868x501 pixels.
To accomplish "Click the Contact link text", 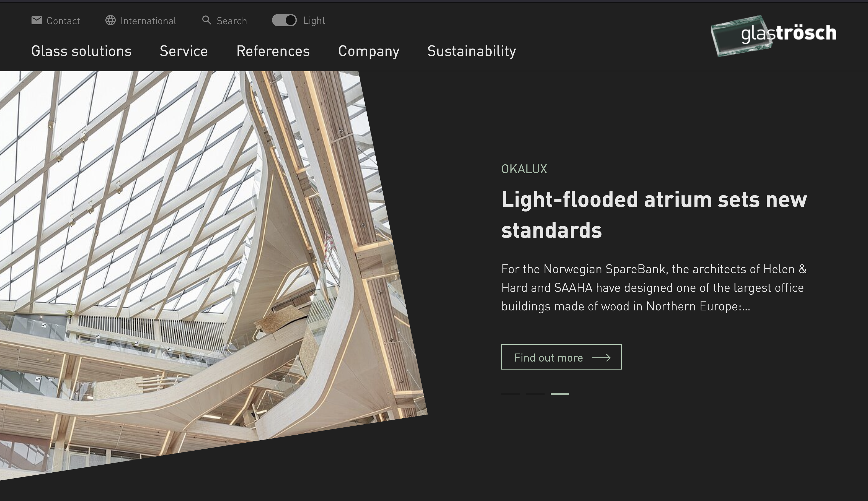I will pos(63,21).
